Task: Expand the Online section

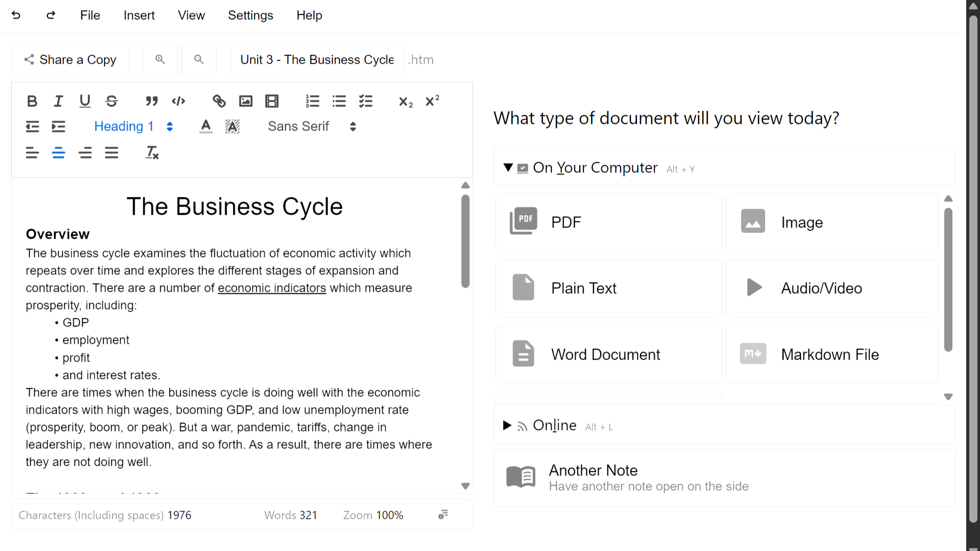Action: [x=554, y=425]
